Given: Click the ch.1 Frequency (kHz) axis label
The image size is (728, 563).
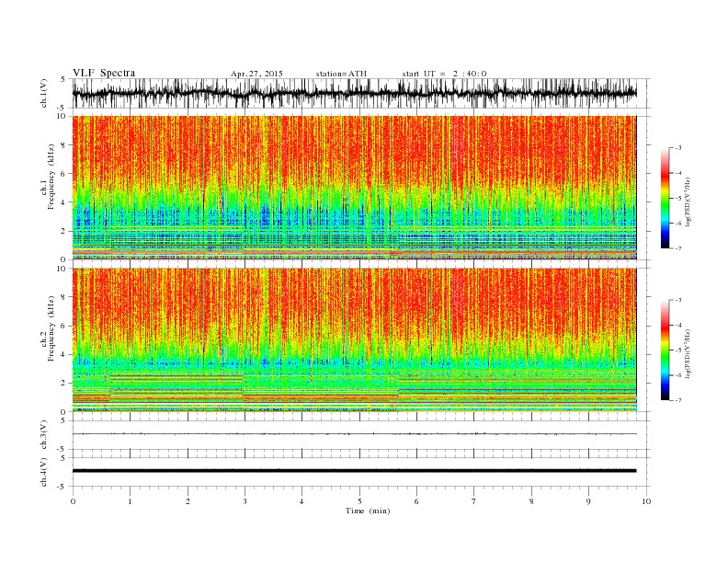Looking at the screenshot, I should coord(48,177).
